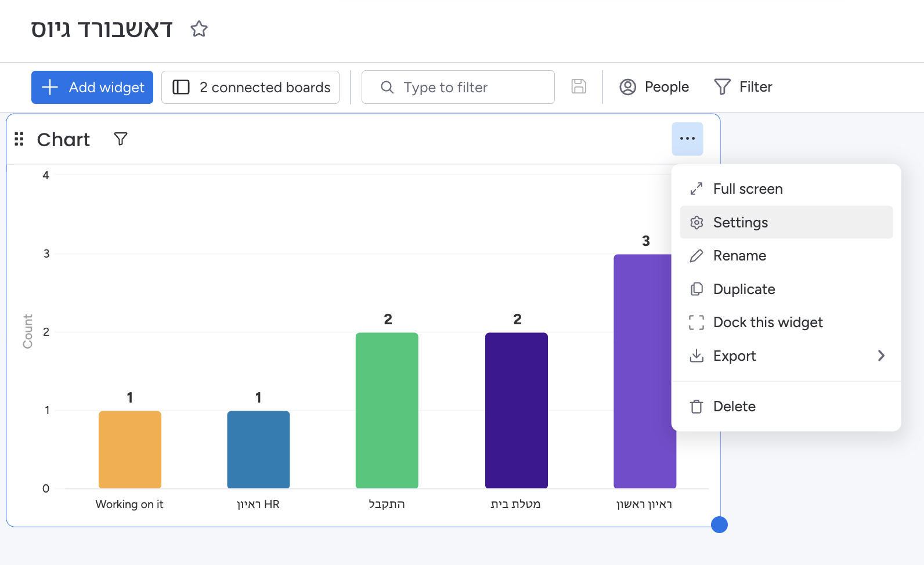Viewport: 924px width, 565px height.
Task: Click the Type to filter search field
Action: point(458,87)
